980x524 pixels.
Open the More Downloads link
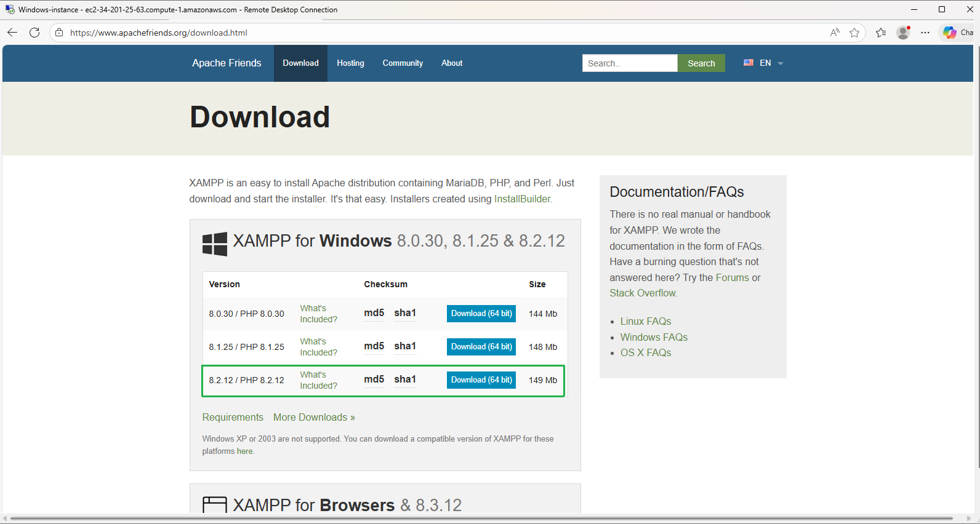coord(314,417)
